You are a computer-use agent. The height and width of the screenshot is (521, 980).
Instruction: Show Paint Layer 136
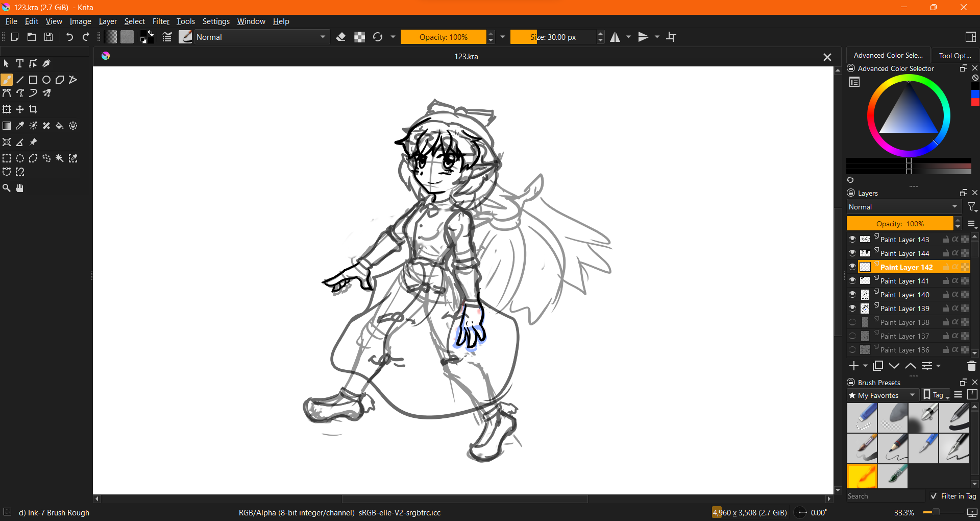[x=852, y=349]
